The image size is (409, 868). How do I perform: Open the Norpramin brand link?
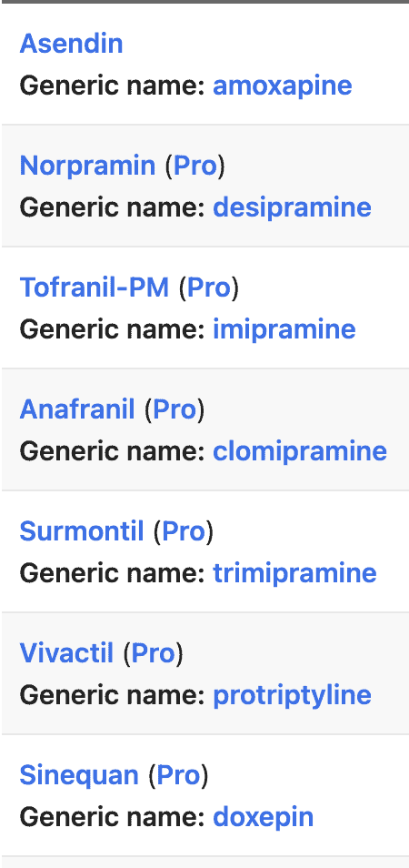(87, 166)
